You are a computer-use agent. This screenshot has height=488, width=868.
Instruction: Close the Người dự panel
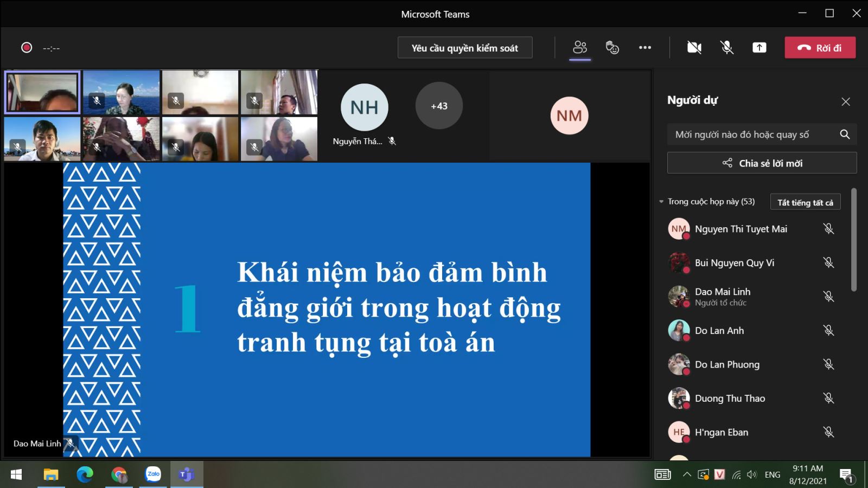click(845, 101)
